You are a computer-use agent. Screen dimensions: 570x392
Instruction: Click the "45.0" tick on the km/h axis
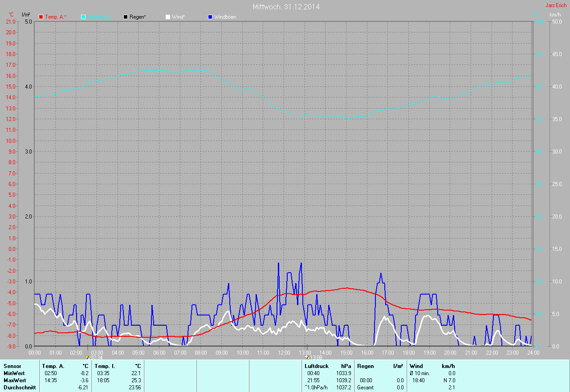557,54
